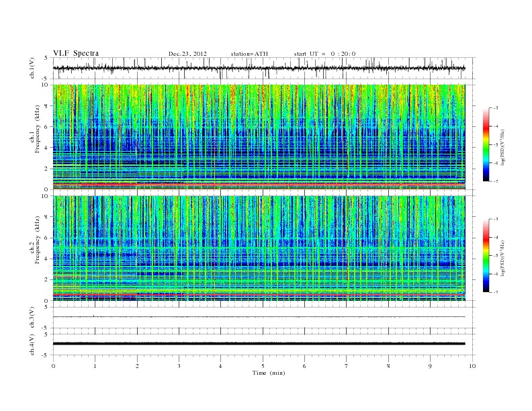Click the "10" tick on the time axis

(472, 366)
